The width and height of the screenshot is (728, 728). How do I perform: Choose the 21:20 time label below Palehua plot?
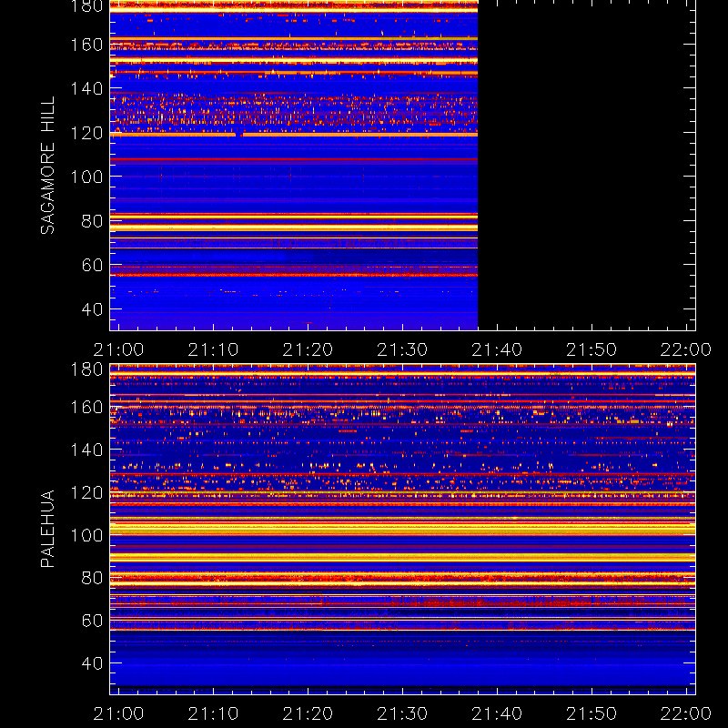pos(308,713)
